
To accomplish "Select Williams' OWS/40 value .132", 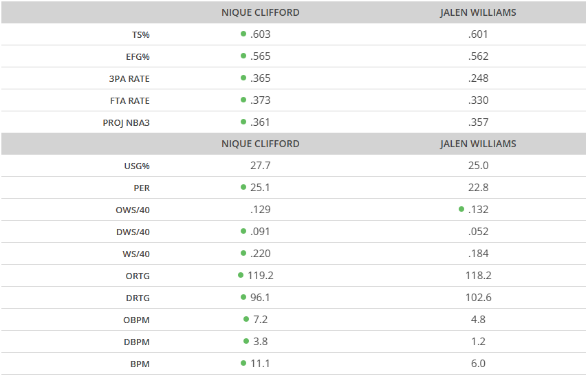I will 478,210.
